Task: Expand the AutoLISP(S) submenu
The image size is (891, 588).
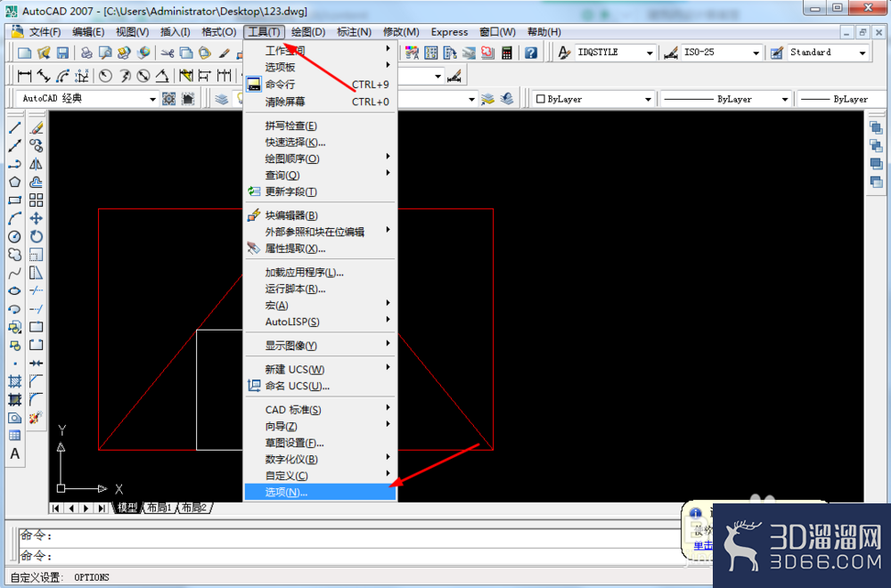Action: coord(321,322)
